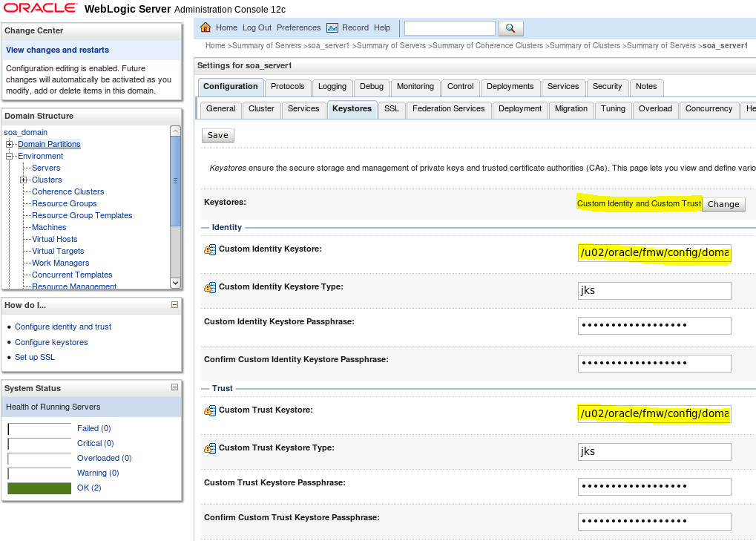Switch to the Deployments tab
The height and width of the screenshot is (541, 756).
coord(510,87)
